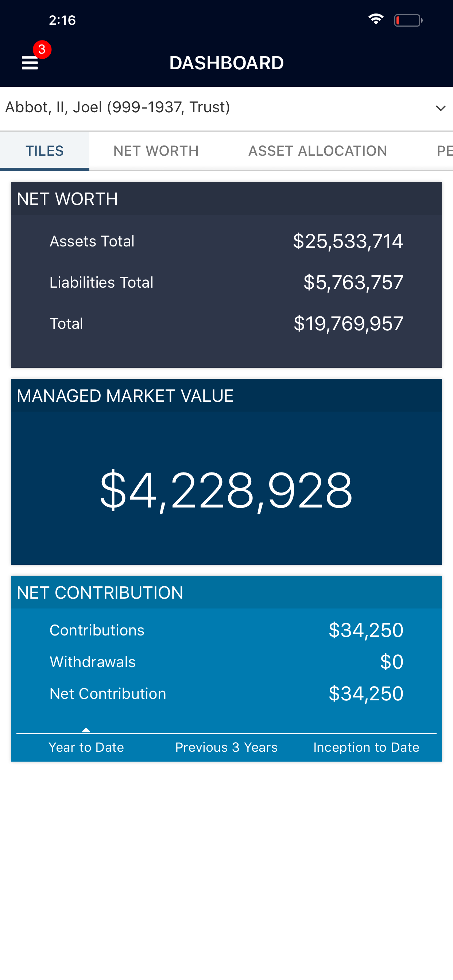Switch to the NET WORTH tab
453x980 pixels.
156,151
